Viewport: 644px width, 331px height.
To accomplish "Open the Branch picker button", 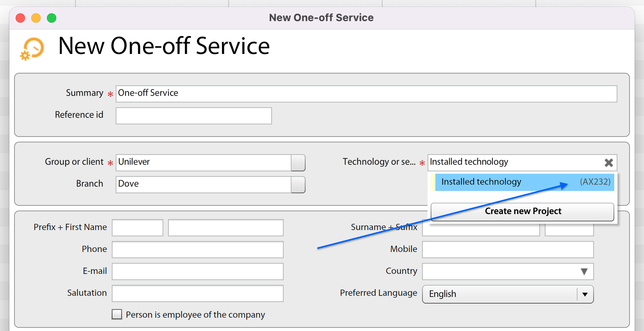I will pyautogui.click(x=298, y=185).
